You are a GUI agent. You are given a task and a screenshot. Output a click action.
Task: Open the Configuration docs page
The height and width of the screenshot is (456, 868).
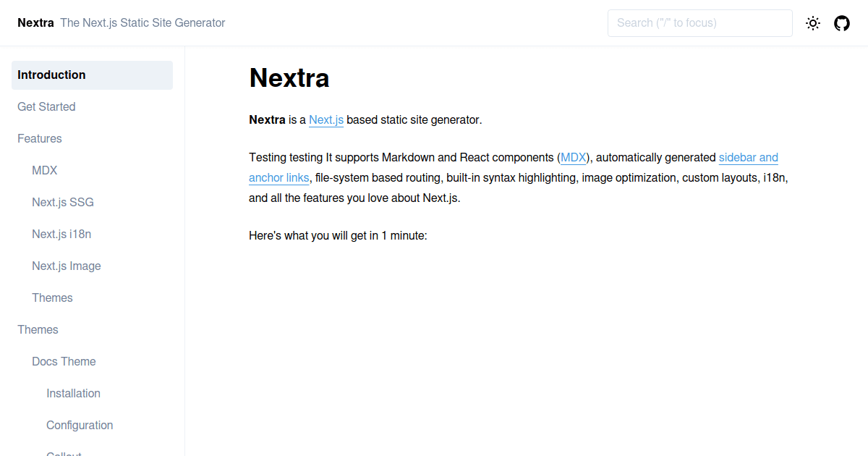pyautogui.click(x=80, y=425)
